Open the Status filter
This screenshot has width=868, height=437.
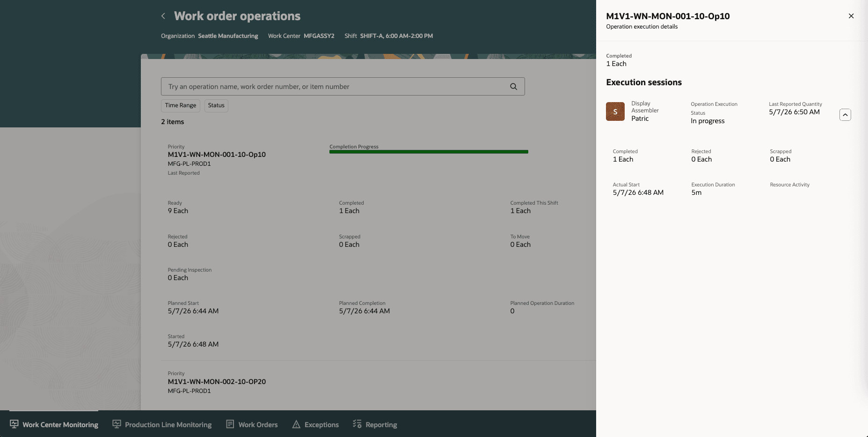point(216,105)
